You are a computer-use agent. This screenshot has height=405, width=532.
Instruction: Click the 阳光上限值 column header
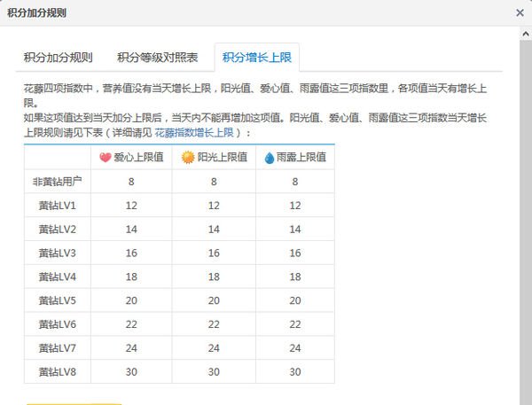click(214, 158)
